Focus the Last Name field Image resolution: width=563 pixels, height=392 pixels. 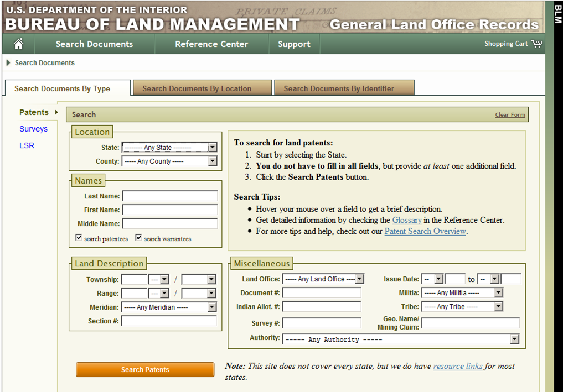[170, 196]
